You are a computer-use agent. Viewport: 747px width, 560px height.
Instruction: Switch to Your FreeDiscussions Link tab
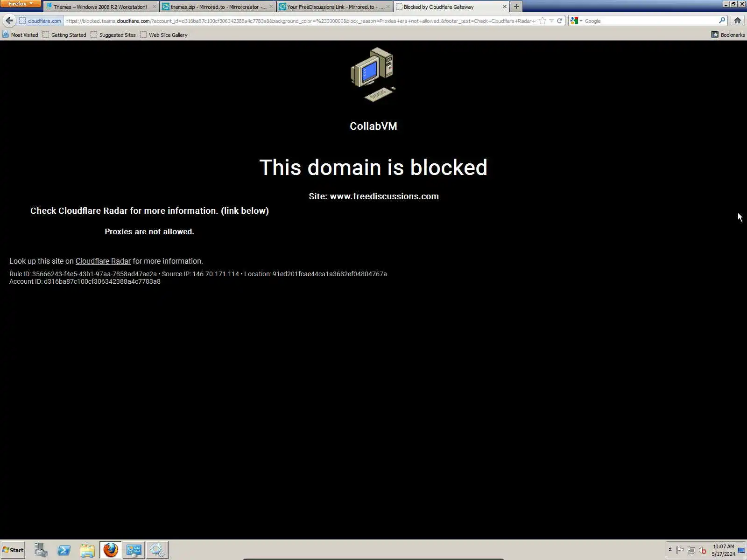(x=334, y=7)
